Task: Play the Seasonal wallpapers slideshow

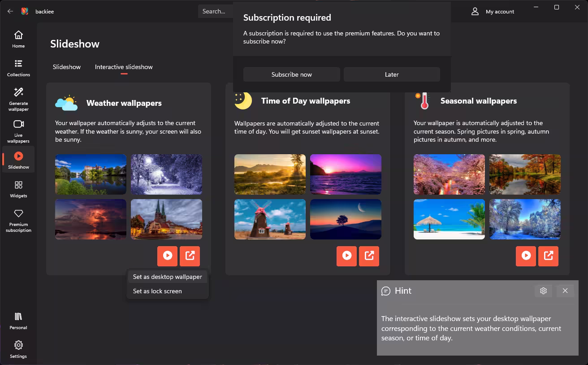Action: click(526, 256)
